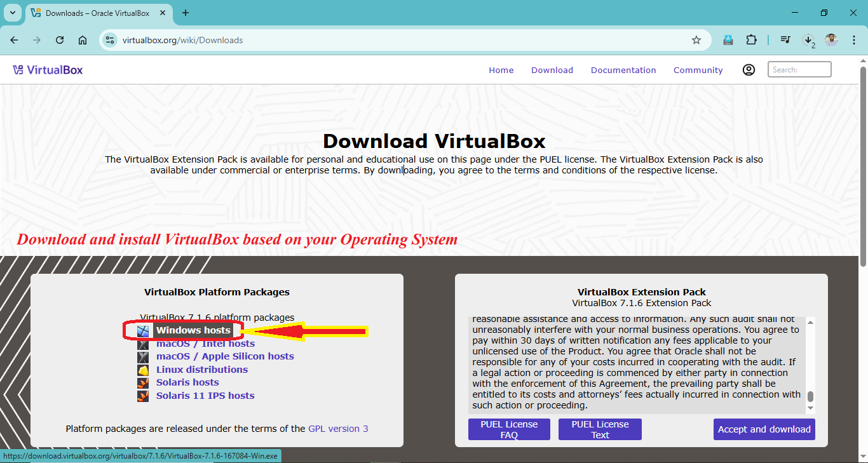Open the Documentation menu item
The width and height of the screenshot is (868, 463).
pyautogui.click(x=623, y=70)
